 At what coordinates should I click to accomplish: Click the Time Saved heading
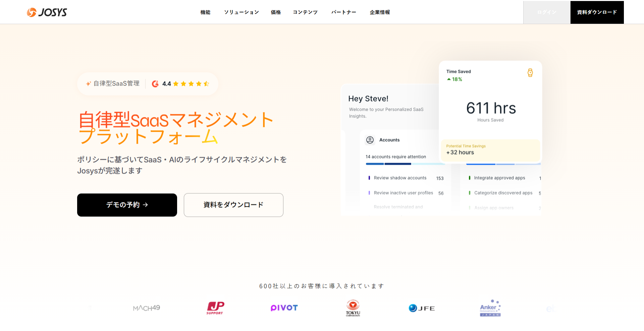[459, 72]
